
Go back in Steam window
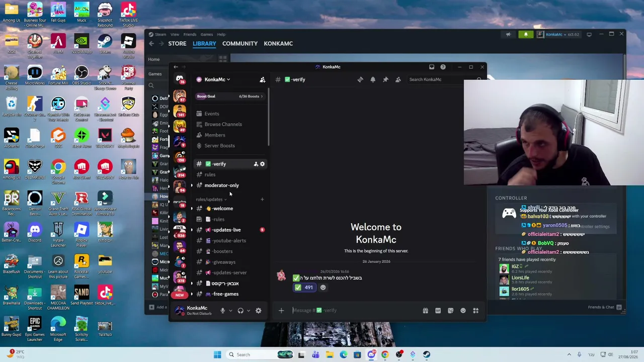151,44
